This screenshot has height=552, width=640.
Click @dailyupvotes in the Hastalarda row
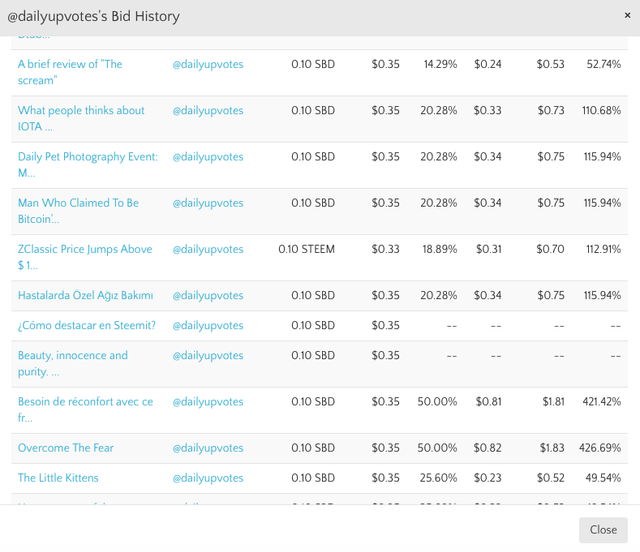[208, 295]
